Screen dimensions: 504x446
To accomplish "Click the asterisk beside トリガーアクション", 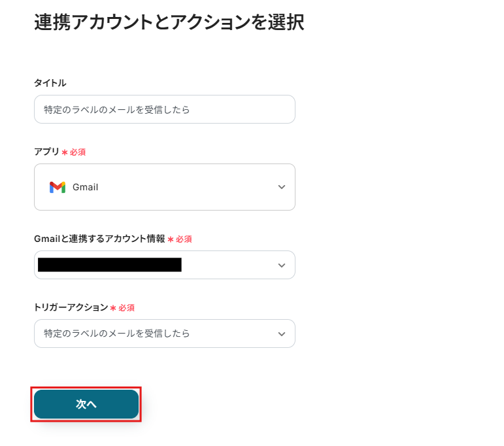I will (113, 308).
